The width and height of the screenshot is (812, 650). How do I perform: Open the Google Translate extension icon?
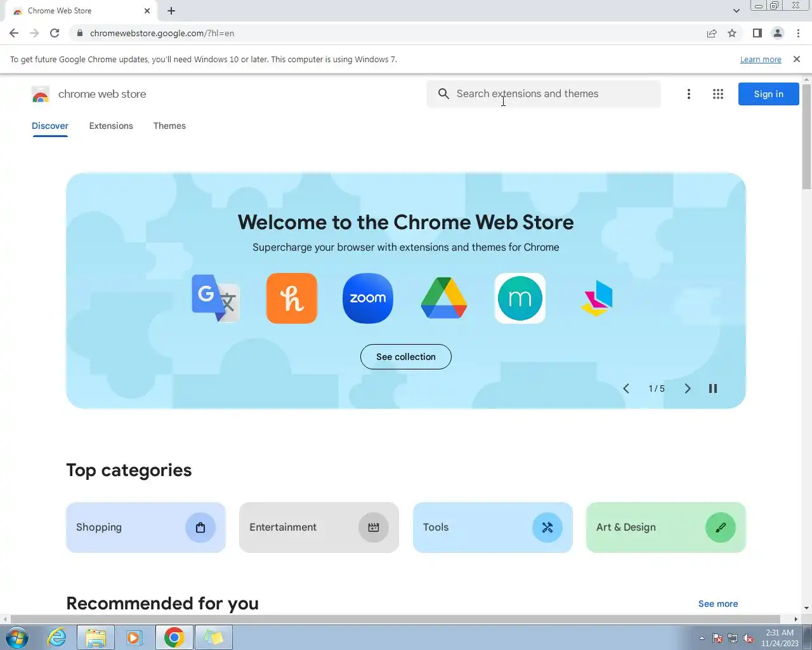[x=216, y=298]
